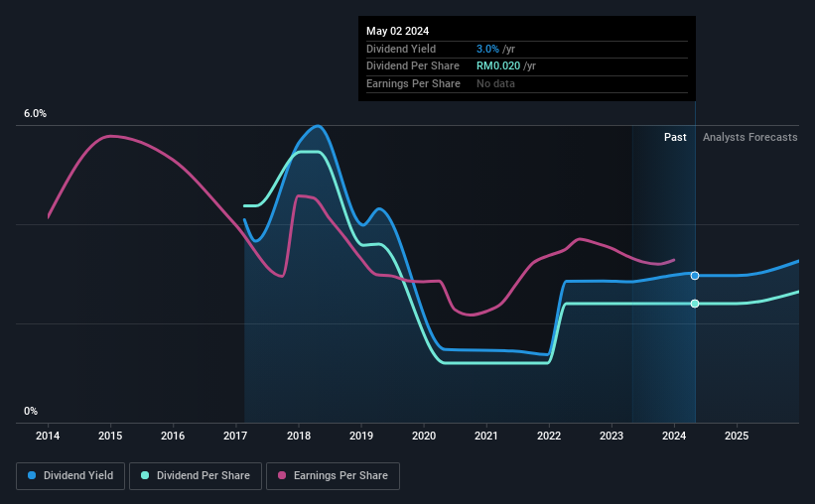
Task: Click the 'Analysts Forecasts' label
Action: coord(750,137)
